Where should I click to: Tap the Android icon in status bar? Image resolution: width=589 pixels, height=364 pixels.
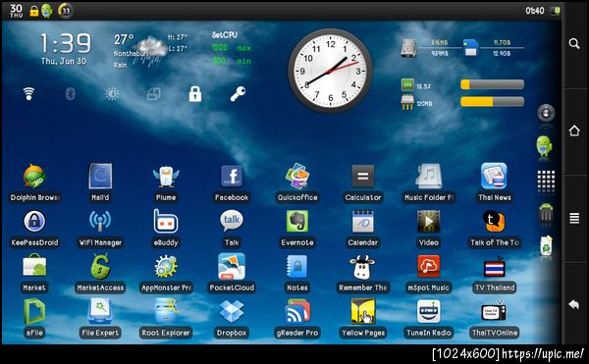[x=46, y=11]
